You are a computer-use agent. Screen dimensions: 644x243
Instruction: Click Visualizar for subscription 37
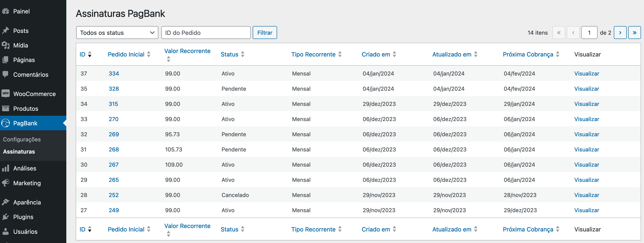[x=586, y=74]
